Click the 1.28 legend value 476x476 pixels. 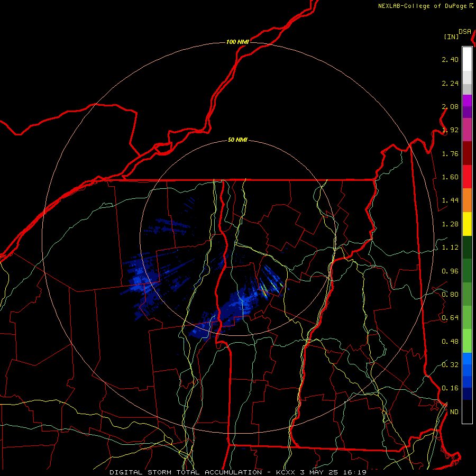tap(450, 224)
